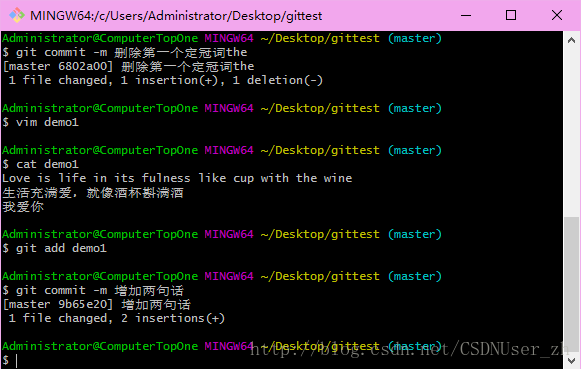Minimize the MINGW64 terminal window
The width and height of the screenshot is (581, 369).
[466, 16]
